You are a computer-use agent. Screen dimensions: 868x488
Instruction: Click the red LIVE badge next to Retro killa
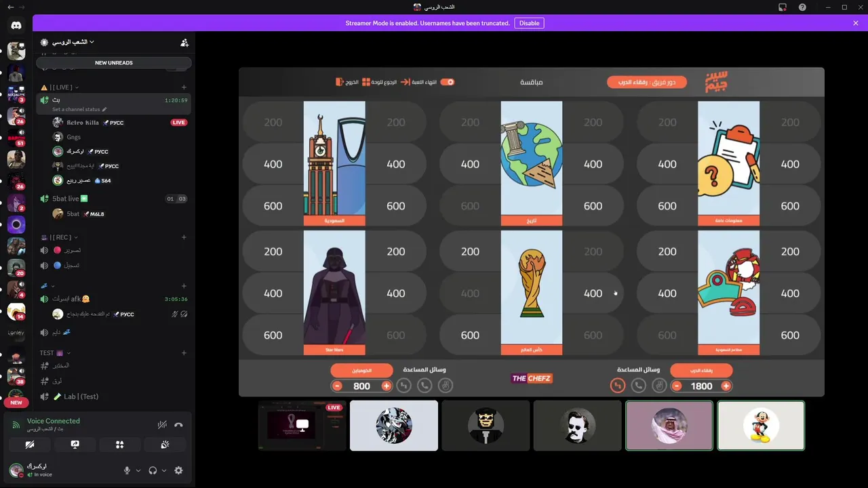click(178, 123)
